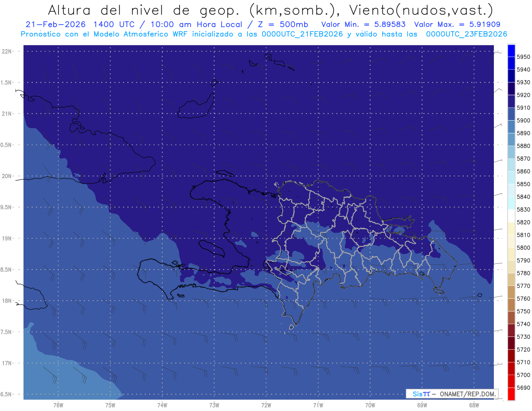Click the 19N latitude label
Screen dimensions: 532x411
point(8,239)
